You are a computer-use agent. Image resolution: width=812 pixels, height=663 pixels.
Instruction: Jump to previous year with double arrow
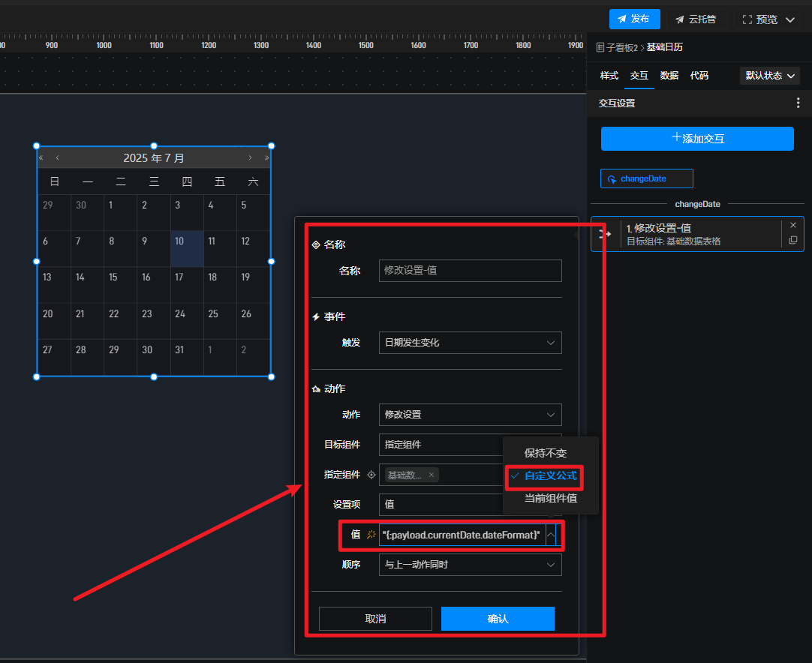click(41, 158)
